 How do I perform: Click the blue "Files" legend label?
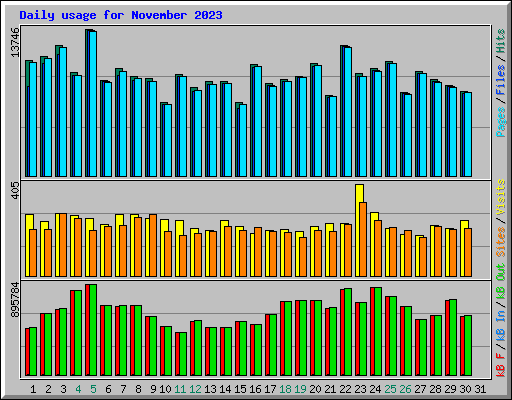pyautogui.click(x=500, y=80)
